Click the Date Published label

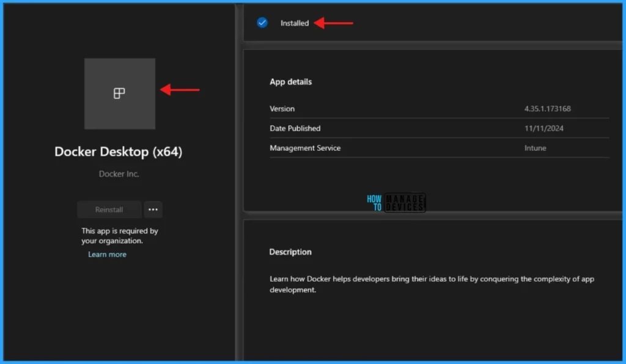(295, 128)
